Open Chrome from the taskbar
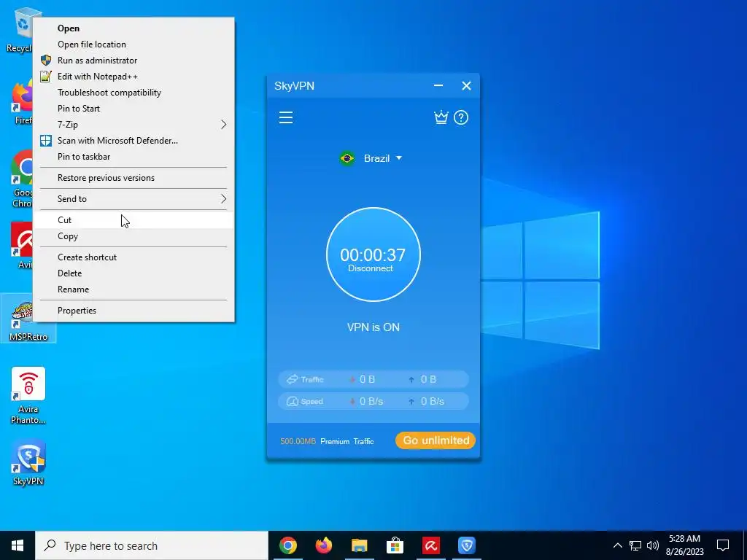747x560 pixels. [288, 545]
